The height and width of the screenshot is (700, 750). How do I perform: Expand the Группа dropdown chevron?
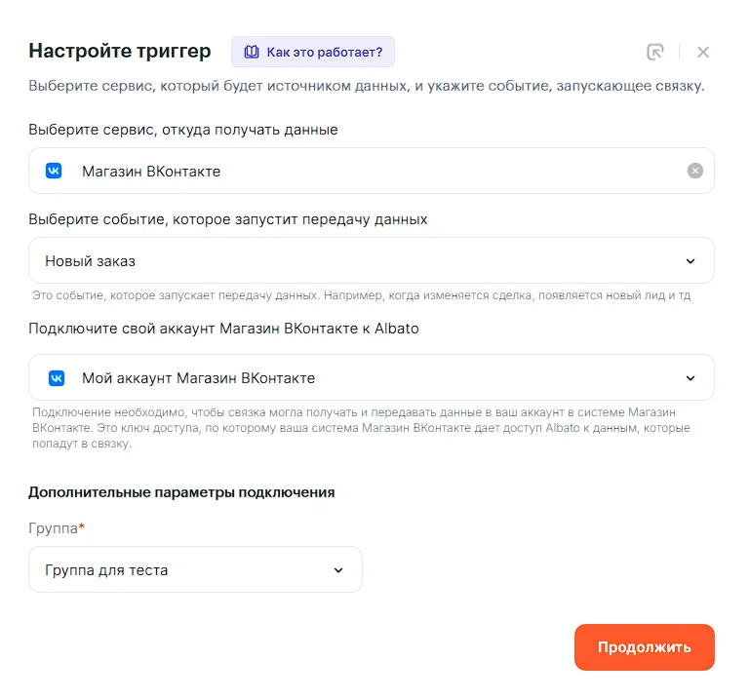tap(338, 570)
